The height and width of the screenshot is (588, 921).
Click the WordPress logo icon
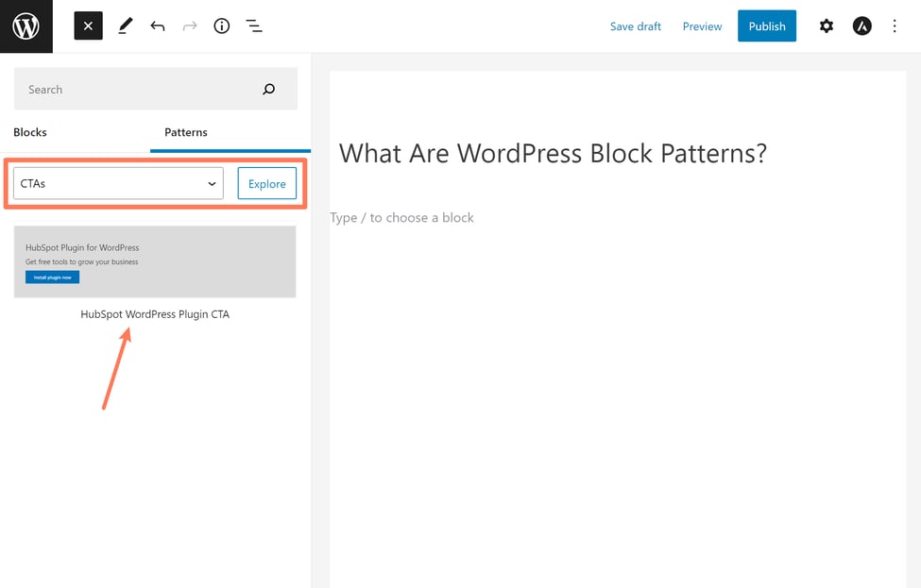coord(26,26)
